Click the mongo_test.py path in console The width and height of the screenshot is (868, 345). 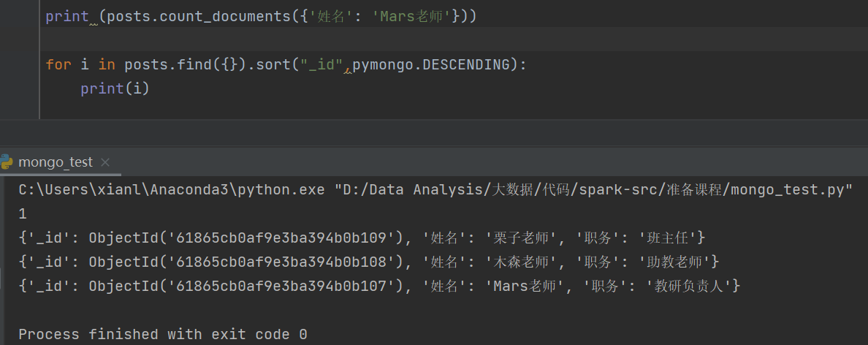point(593,190)
